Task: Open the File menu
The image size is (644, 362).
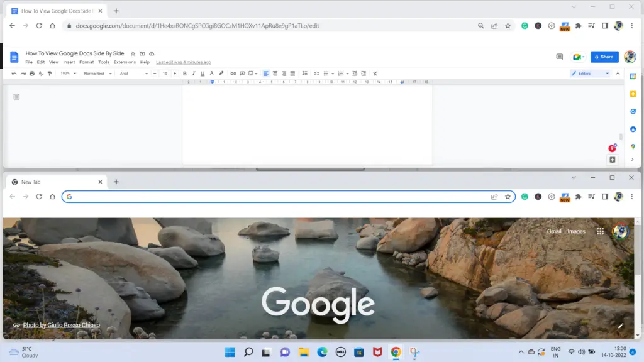Action: [x=29, y=62]
